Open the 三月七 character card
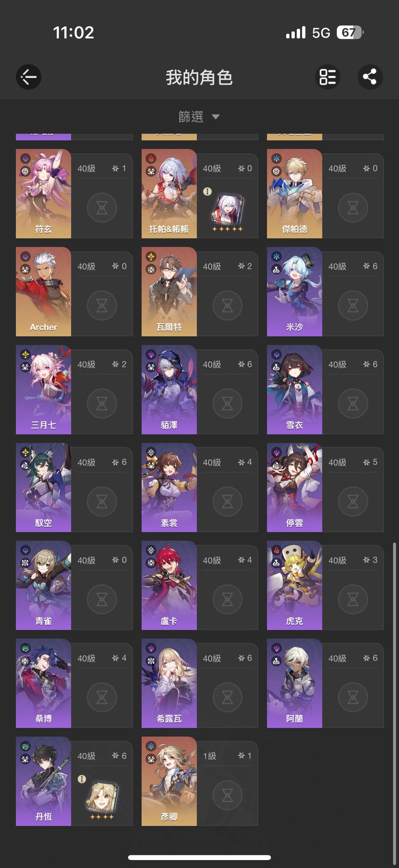The image size is (399, 868). click(74, 390)
